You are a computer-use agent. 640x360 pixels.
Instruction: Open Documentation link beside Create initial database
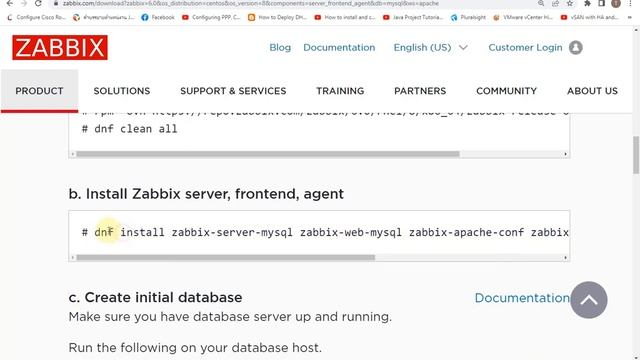coord(522,298)
